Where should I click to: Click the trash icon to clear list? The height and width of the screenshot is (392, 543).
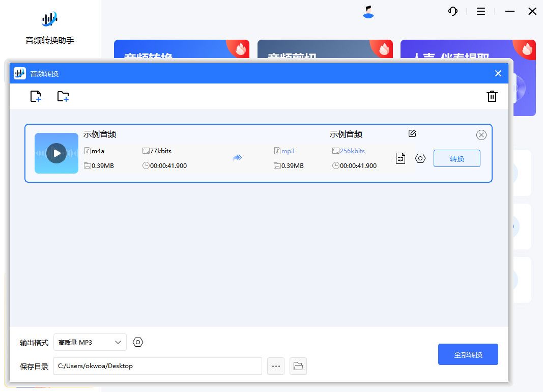click(492, 96)
